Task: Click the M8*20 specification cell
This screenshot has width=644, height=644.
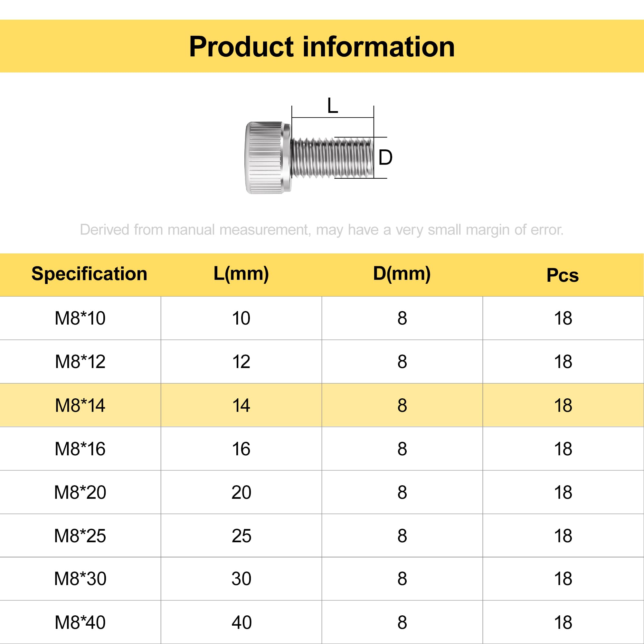Action: coord(80,492)
